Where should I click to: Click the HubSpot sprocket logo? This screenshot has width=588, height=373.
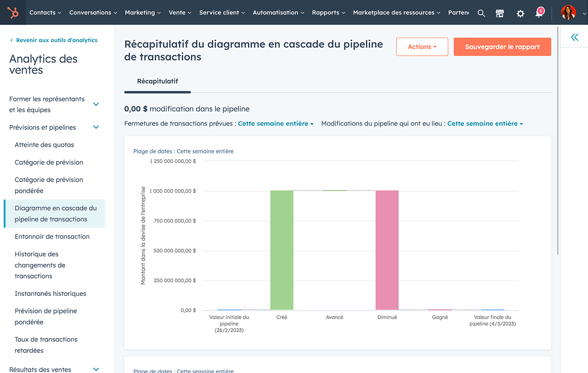(12, 13)
